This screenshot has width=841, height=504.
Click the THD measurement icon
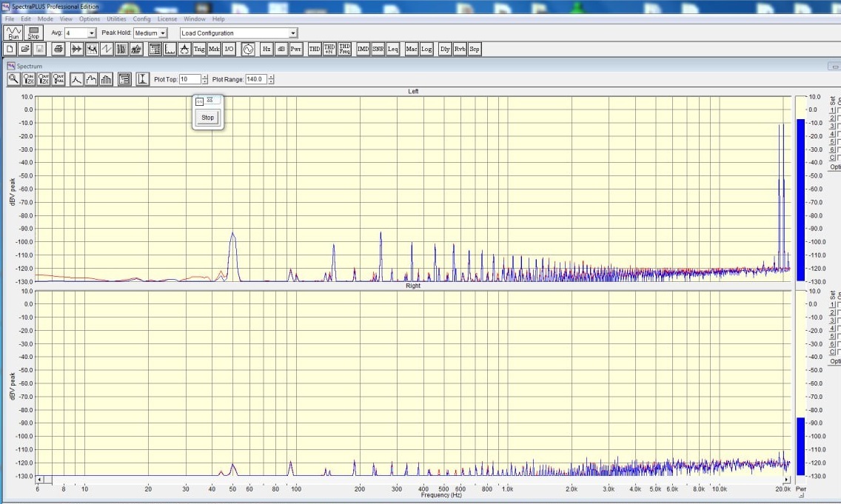tap(315, 50)
